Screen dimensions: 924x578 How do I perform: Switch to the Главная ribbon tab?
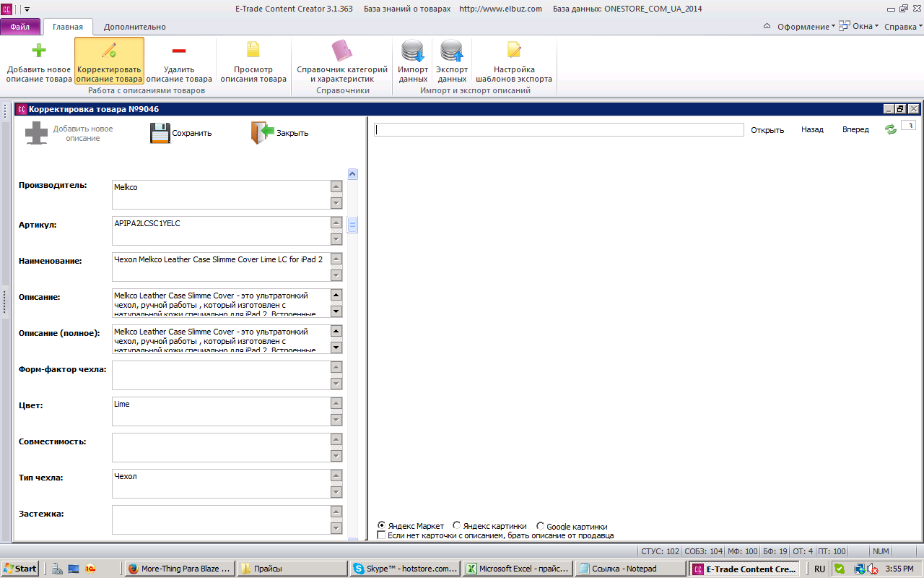pos(68,27)
